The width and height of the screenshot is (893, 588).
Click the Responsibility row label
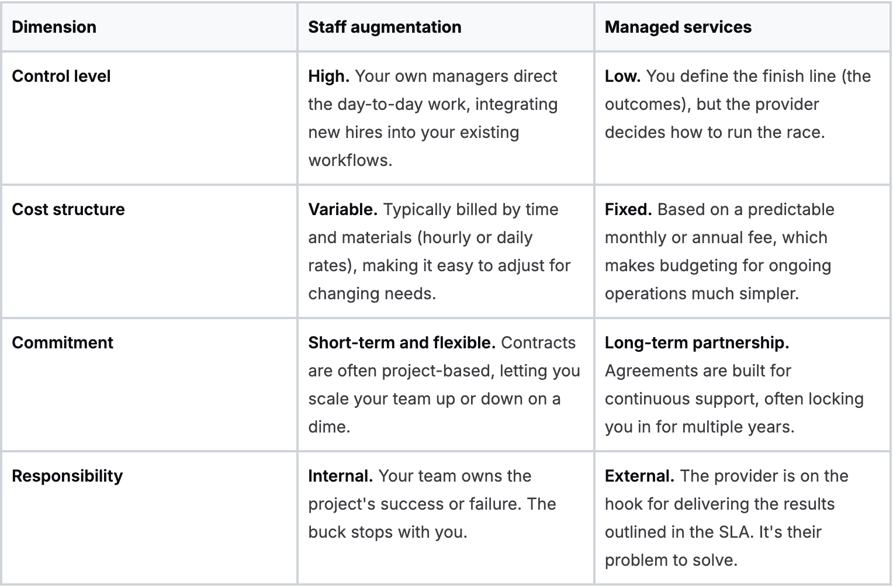(x=67, y=476)
